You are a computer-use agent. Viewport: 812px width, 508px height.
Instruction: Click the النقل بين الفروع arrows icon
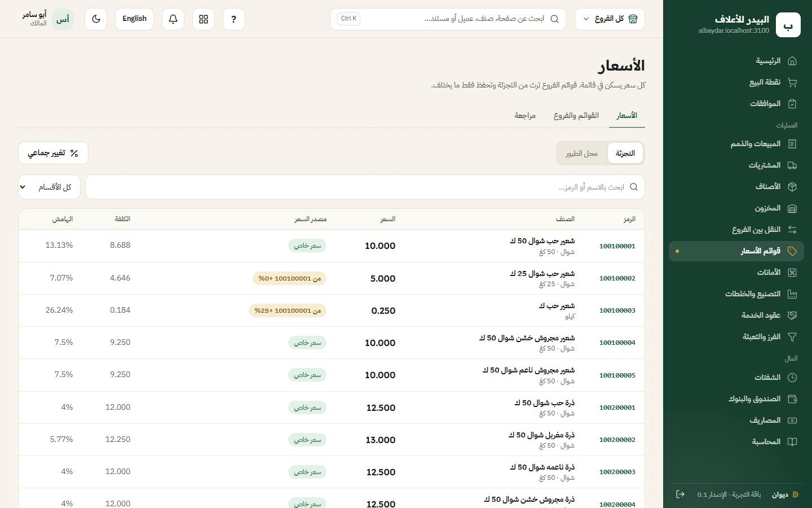click(792, 230)
